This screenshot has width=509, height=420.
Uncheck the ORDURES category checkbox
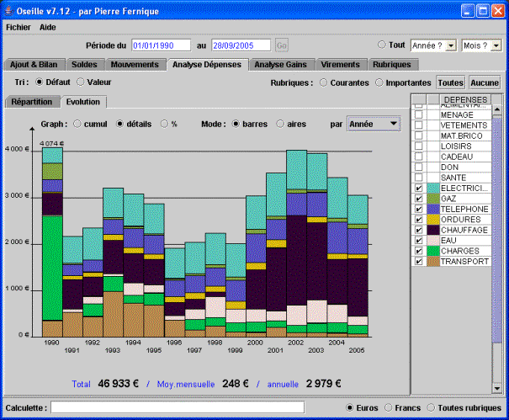[419, 220]
